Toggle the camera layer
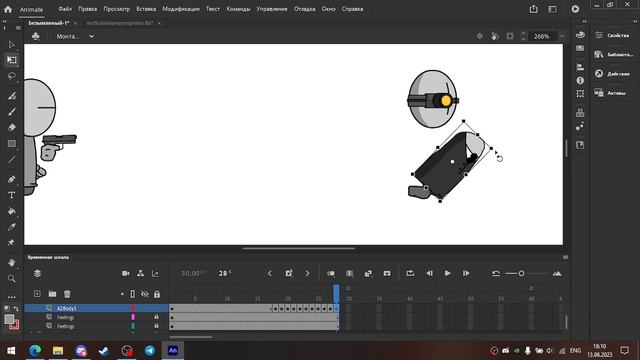640x360 pixels. click(x=126, y=273)
